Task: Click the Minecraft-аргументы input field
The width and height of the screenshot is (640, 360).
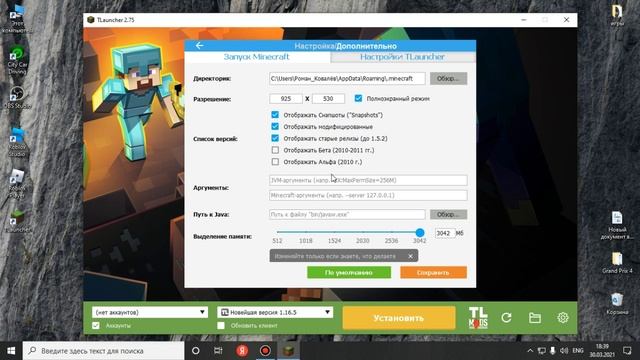Action: pyautogui.click(x=368, y=195)
